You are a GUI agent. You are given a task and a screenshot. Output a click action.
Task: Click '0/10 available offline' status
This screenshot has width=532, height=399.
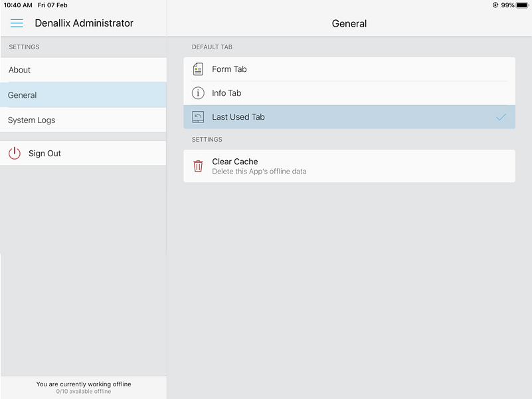[84, 392]
